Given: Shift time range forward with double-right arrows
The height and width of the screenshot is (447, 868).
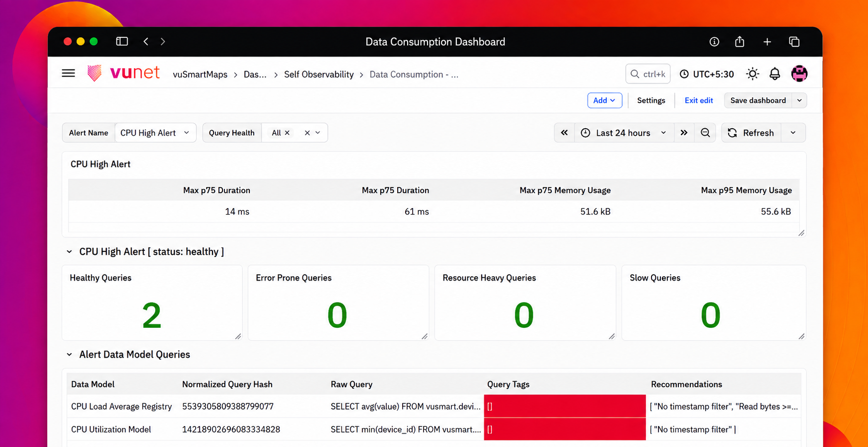Looking at the screenshot, I should click(684, 133).
